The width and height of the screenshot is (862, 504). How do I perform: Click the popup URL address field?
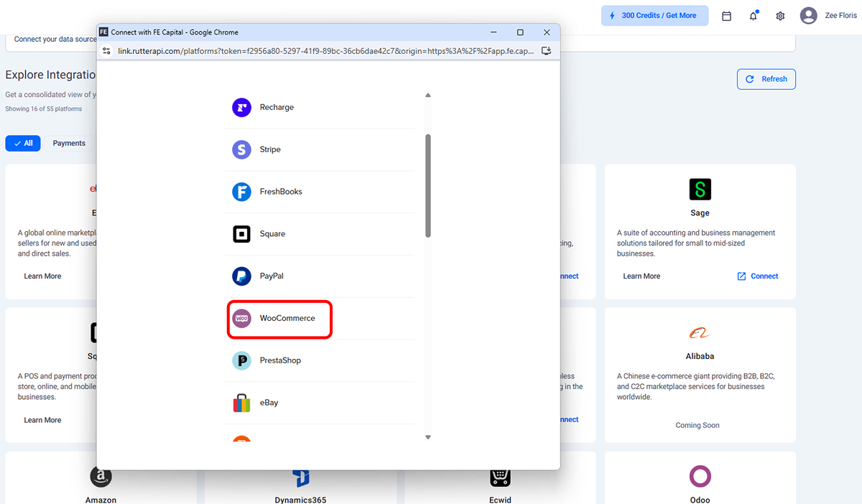click(x=327, y=51)
